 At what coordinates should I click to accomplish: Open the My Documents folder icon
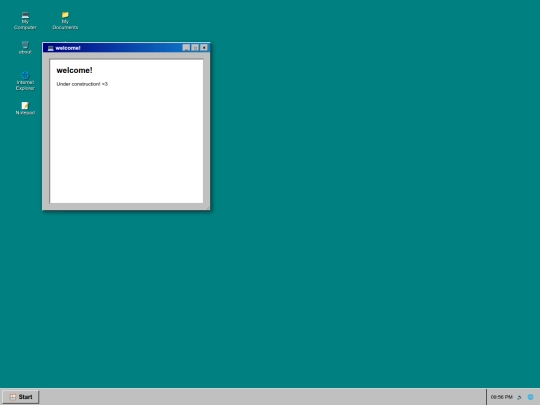tap(65, 21)
